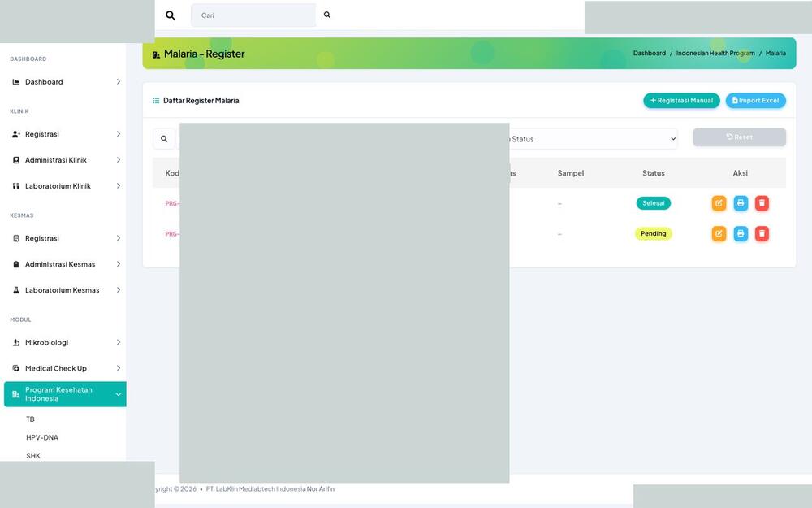Click the Administrasi Klinik icon
The image size is (812, 508).
16,160
